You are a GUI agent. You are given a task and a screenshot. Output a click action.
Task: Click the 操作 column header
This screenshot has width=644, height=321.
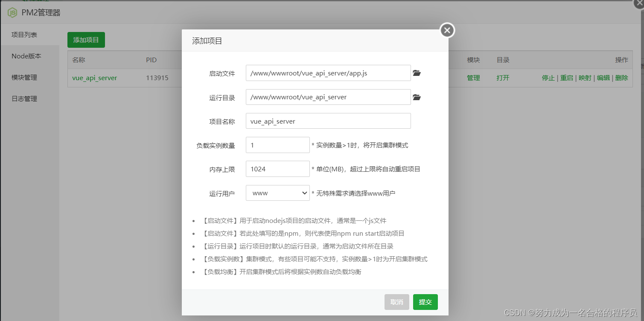622,60
